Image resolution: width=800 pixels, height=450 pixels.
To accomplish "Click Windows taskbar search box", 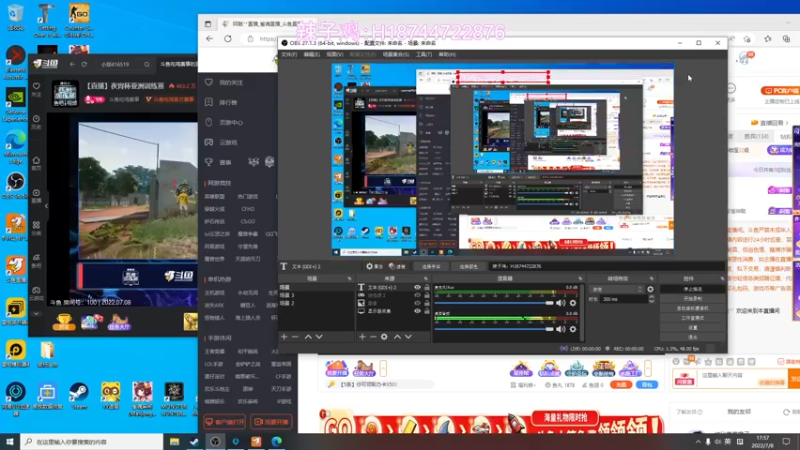I will (92, 441).
